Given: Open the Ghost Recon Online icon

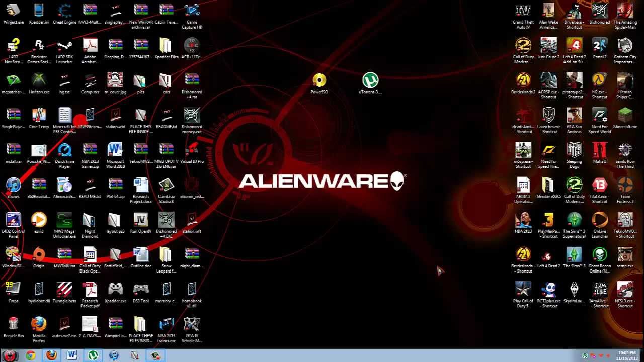Looking at the screenshot, I should click(599, 260).
